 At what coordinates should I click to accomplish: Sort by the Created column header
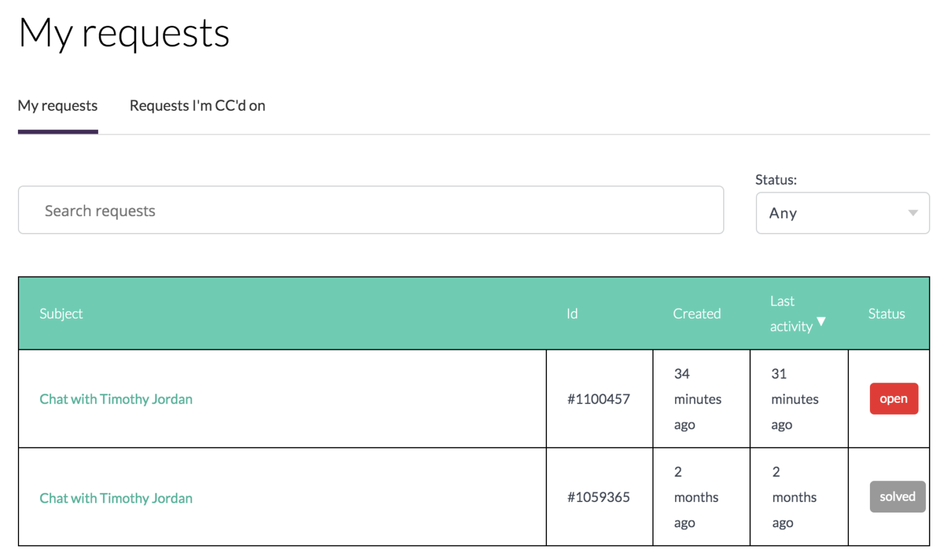click(x=697, y=314)
